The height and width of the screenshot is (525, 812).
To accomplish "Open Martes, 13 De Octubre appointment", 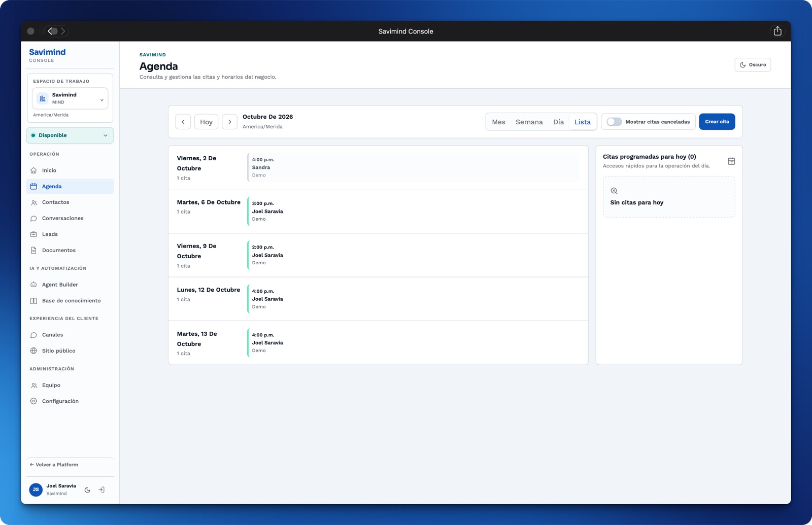I will point(413,343).
